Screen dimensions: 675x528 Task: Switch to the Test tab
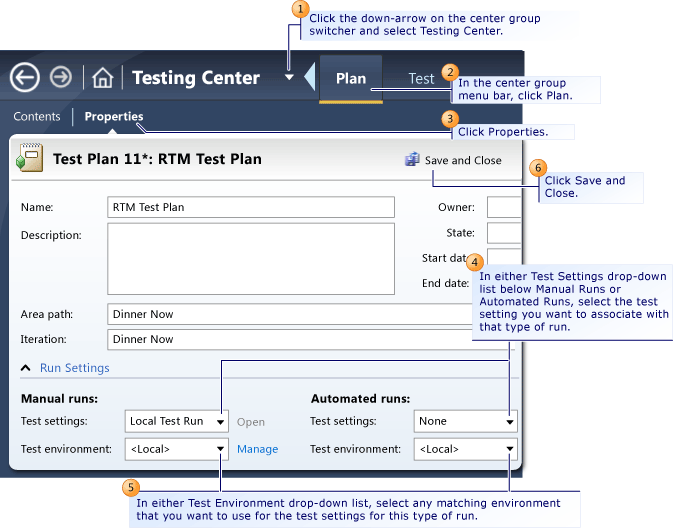421,79
